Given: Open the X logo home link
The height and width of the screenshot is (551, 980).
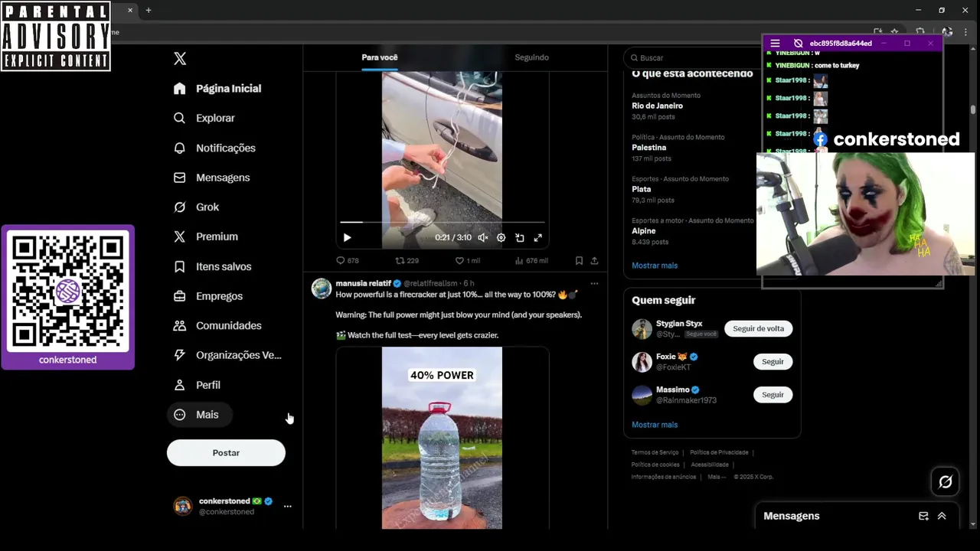Looking at the screenshot, I should pyautogui.click(x=180, y=59).
